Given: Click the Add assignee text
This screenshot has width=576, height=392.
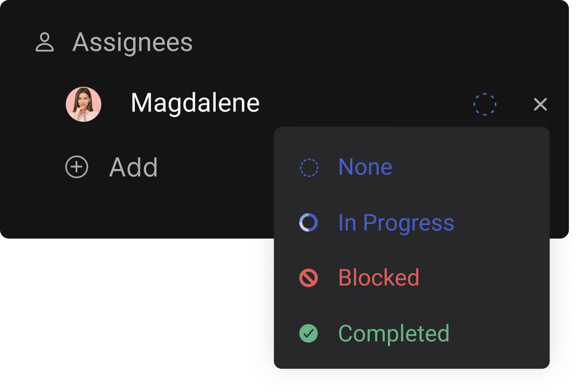Looking at the screenshot, I should (x=134, y=167).
